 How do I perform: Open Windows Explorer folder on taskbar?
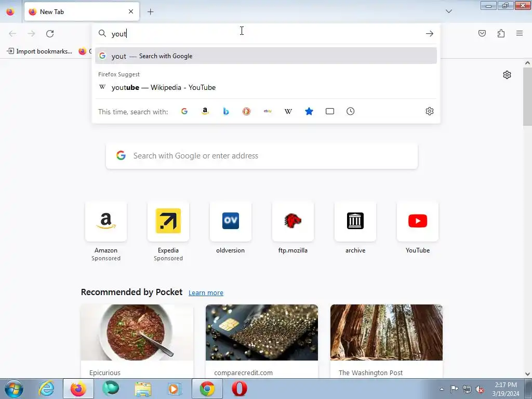click(143, 389)
